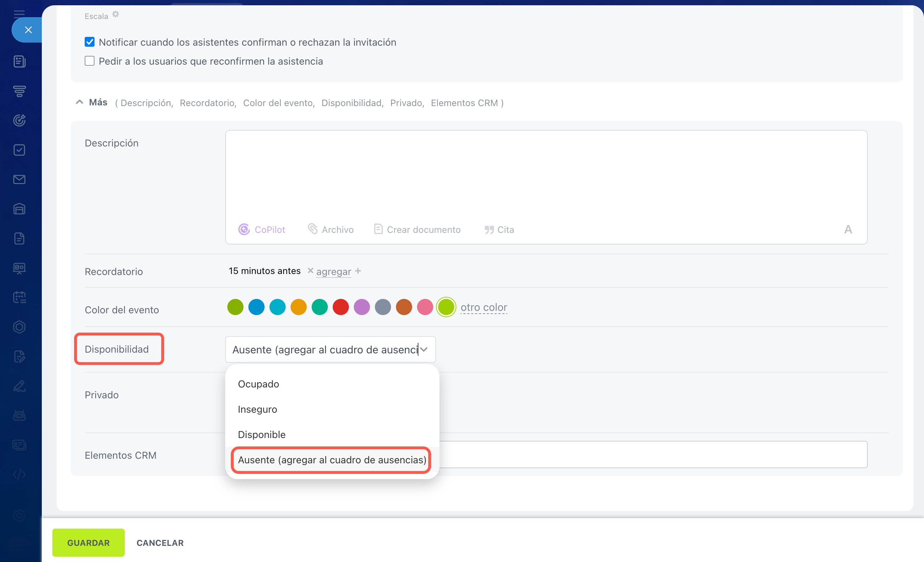
Task: Click the CoPilot icon in description editor
Action: click(244, 229)
